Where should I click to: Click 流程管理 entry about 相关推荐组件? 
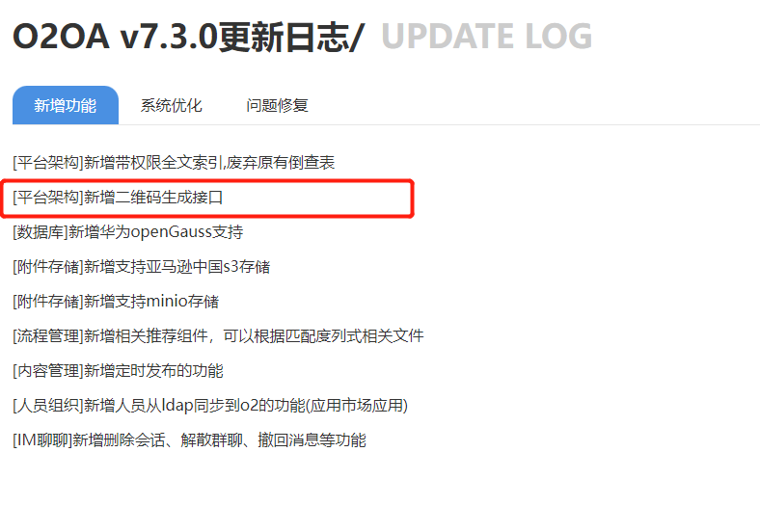pyautogui.click(x=218, y=335)
